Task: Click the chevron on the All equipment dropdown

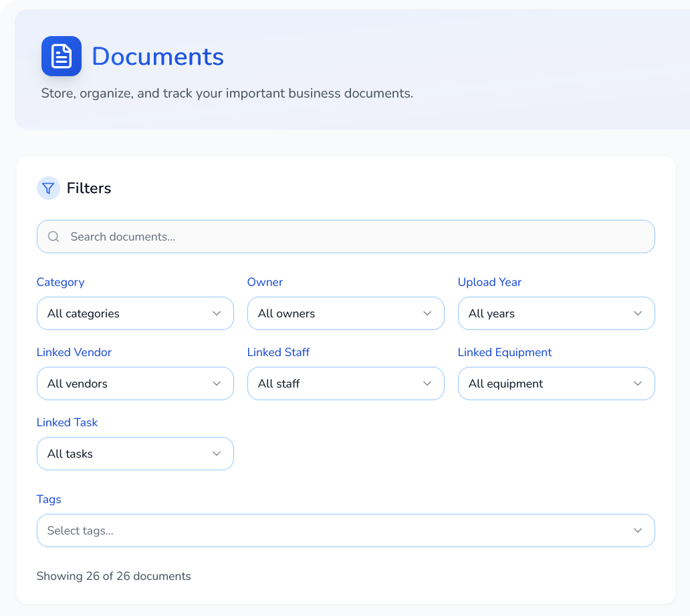Action: [x=637, y=383]
